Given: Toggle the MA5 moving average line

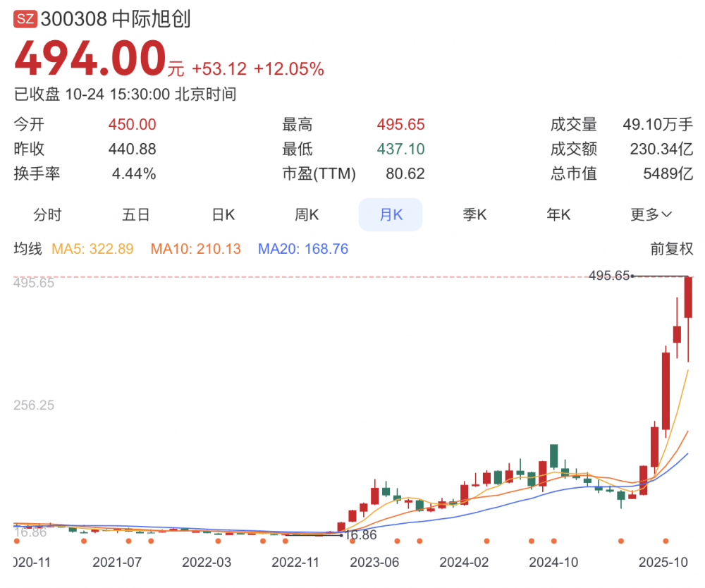Looking at the screenshot, I should [92, 249].
